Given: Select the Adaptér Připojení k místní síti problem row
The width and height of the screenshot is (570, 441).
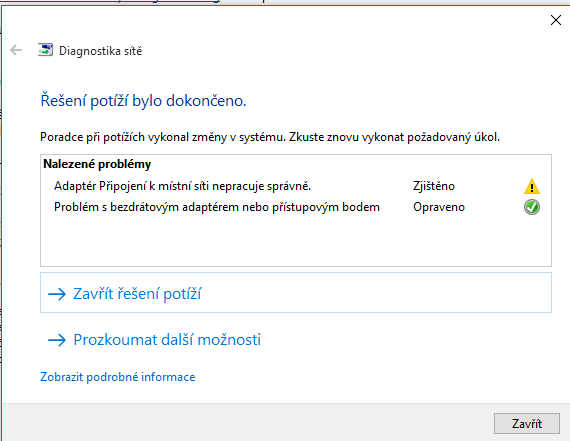Looking at the screenshot, I should point(296,186).
